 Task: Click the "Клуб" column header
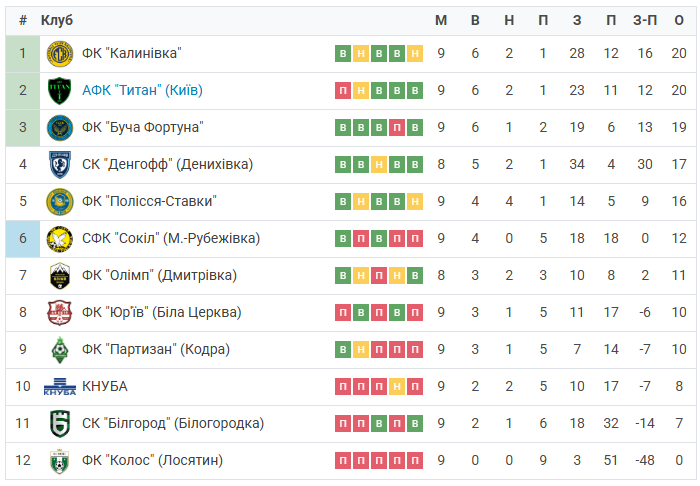pyautogui.click(x=57, y=20)
